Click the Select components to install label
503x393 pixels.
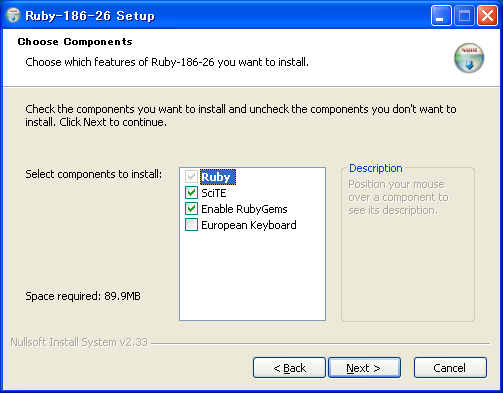pyautogui.click(x=94, y=174)
